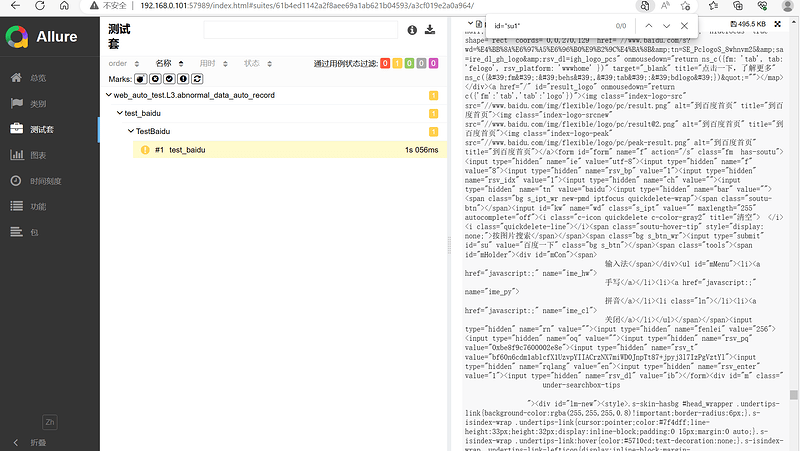Screen dimensions: 800x451
Task: Toggle the green passed status filter
Action: point(409,63)
